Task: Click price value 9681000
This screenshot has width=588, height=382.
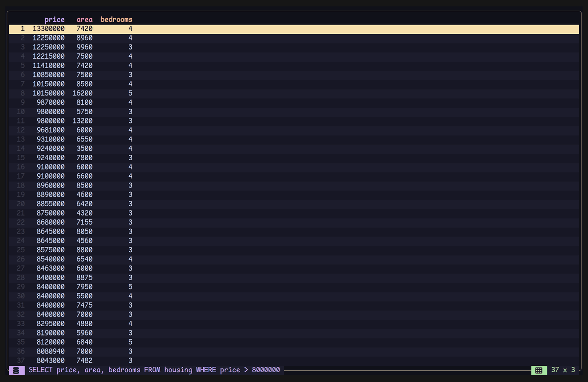Action: (x=50, y=130)
